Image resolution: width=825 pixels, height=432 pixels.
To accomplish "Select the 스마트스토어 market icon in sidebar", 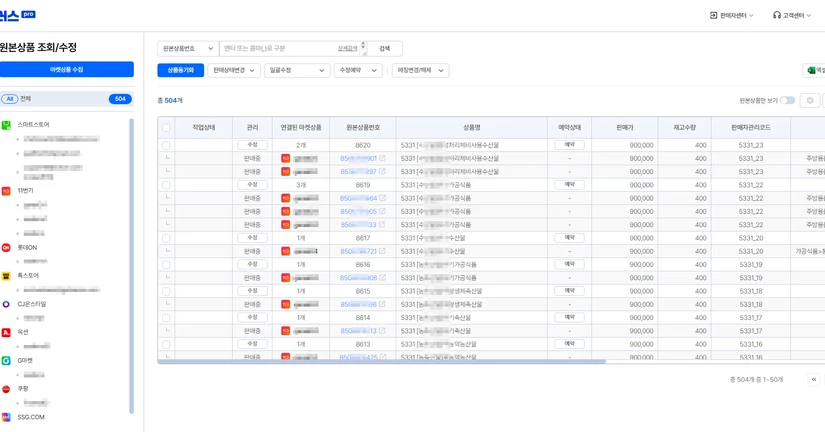I will tap(6, 125).
